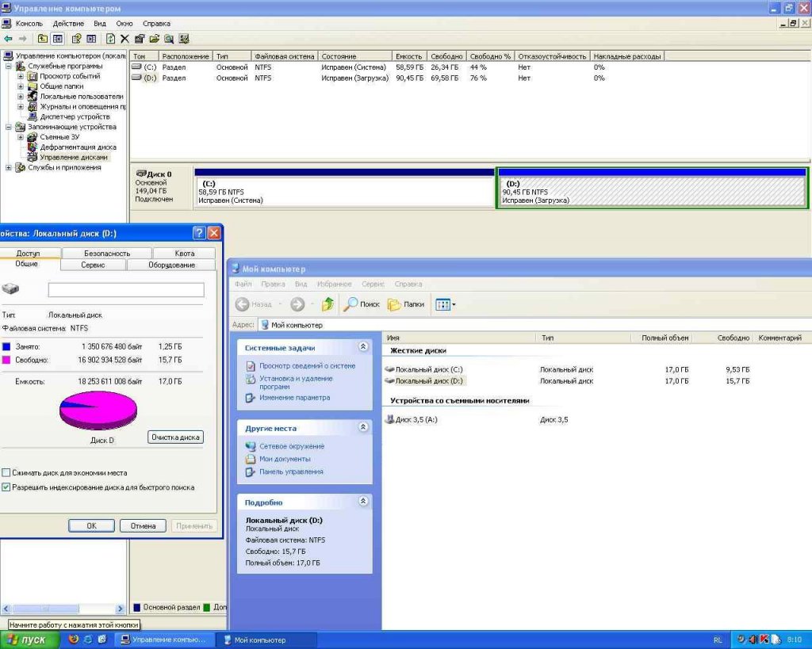Click the Up one level folder icon in Computer Management
Image resolution: width=812 pixels, height=649 pixels.
click(x=43, y=39)
